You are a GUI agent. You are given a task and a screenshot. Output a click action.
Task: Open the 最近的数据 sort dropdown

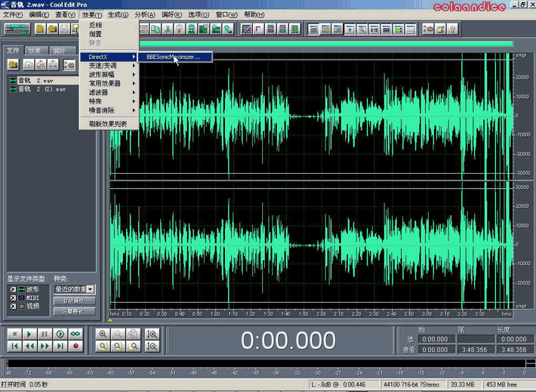90,289
